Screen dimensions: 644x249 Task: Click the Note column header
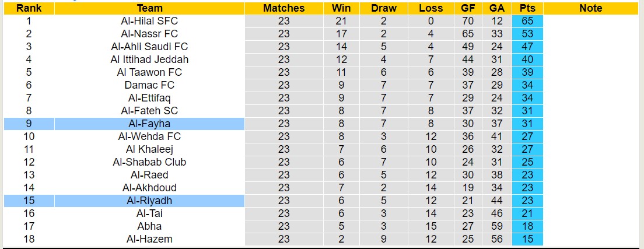pos(590,8)
